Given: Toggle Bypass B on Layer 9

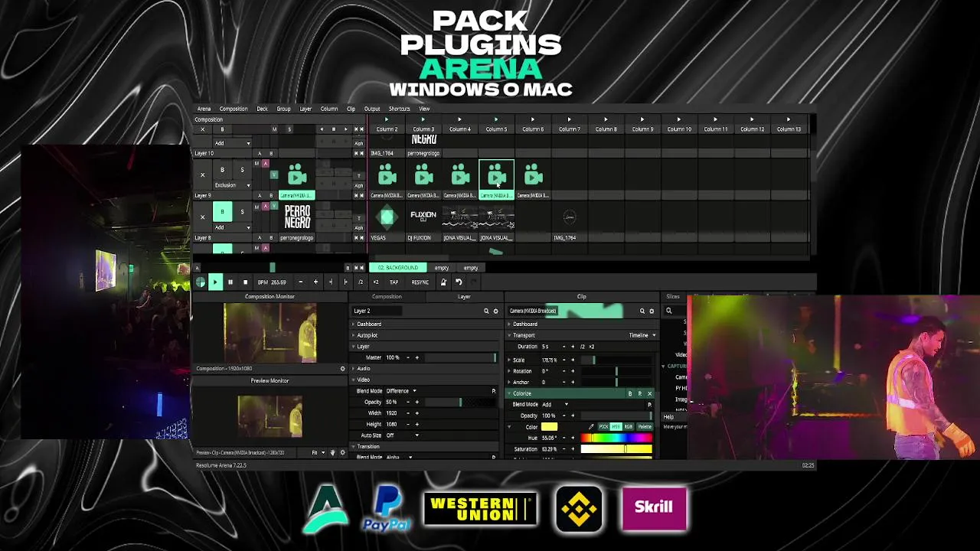Looking at the screenshot, I should [222, 170].
